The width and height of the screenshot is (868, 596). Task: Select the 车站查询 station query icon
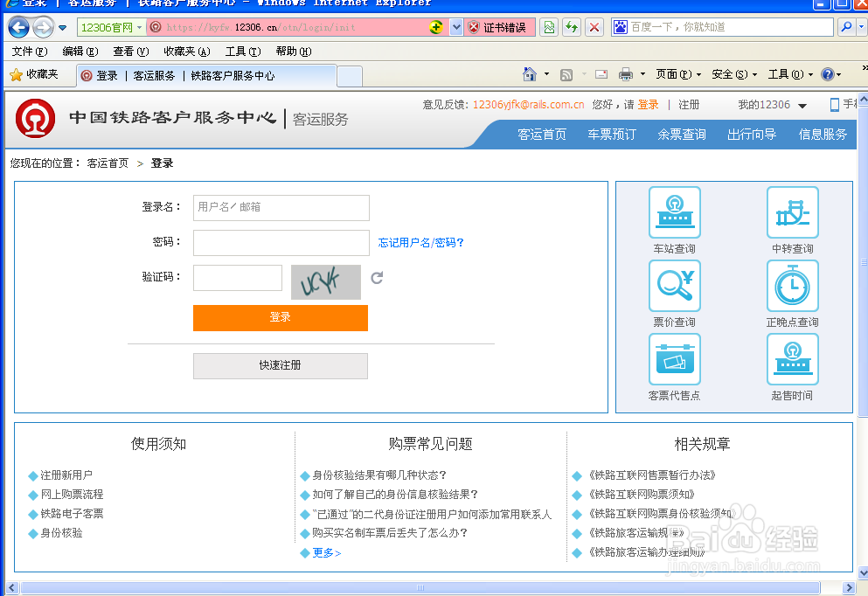point(674,212)
